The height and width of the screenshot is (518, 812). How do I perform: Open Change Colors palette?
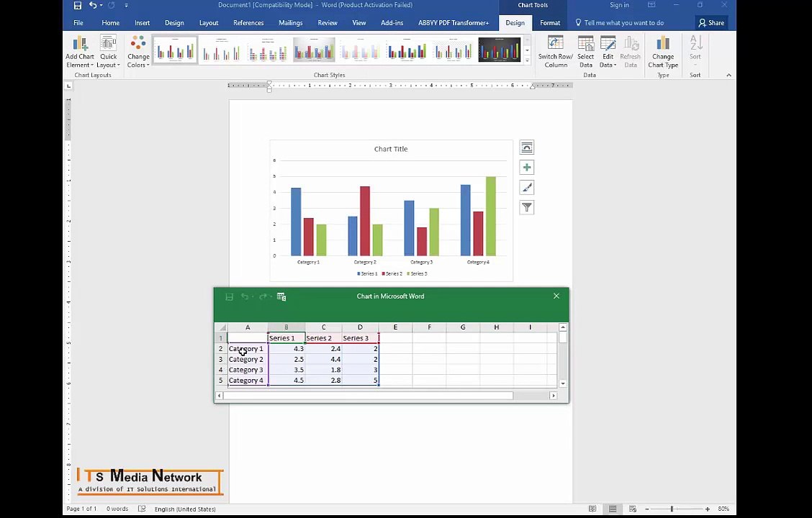click(x=138, y=53)
